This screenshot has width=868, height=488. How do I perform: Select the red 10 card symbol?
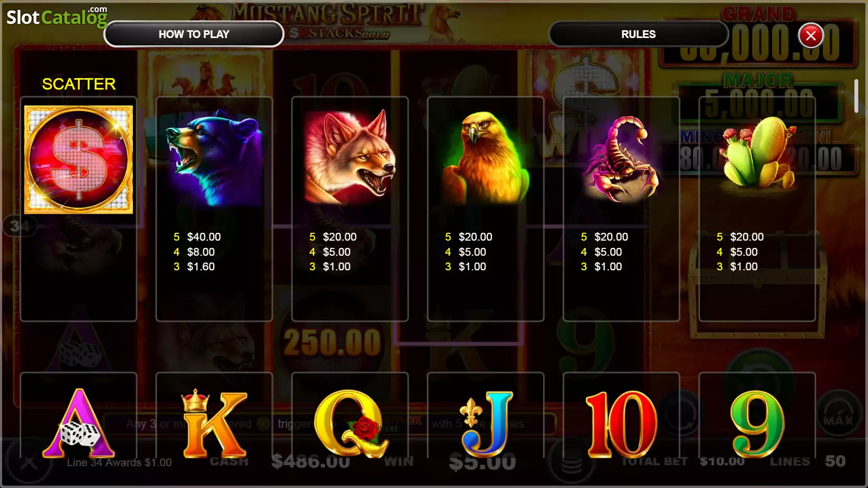point(621,424)
